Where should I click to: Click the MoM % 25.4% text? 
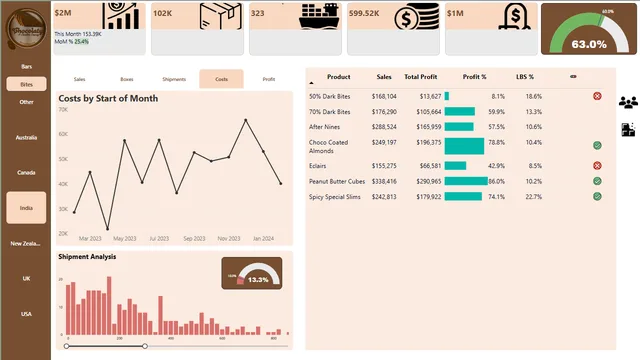(72, 42)
